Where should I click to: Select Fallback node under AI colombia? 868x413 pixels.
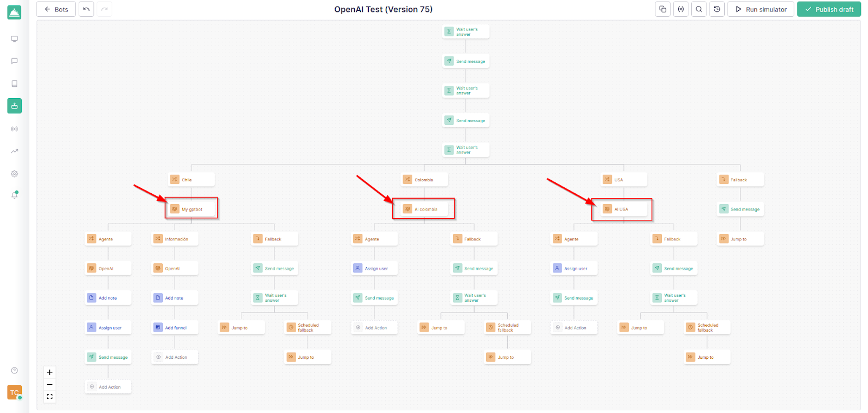(x=474, y=239)
